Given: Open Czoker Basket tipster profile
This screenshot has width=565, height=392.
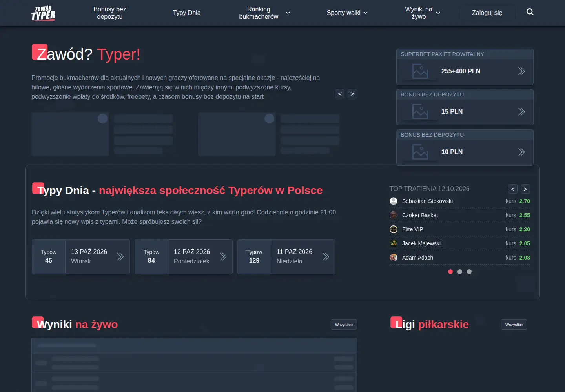Looking at the screenshot, I should 420,215.
